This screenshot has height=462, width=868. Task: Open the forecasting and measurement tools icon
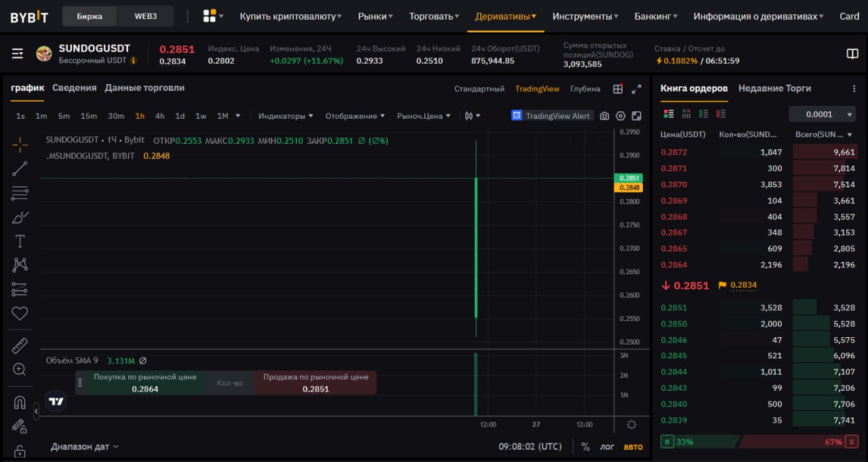click(20, 289)
